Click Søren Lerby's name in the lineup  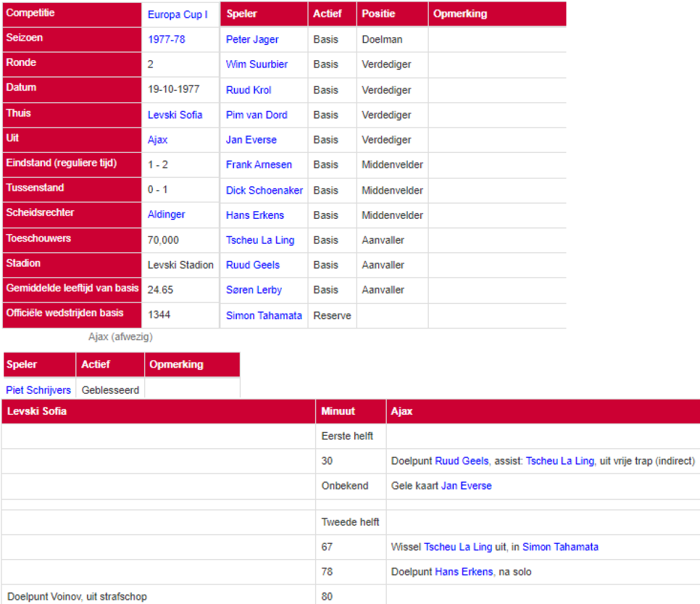click(x=254, y=290)
